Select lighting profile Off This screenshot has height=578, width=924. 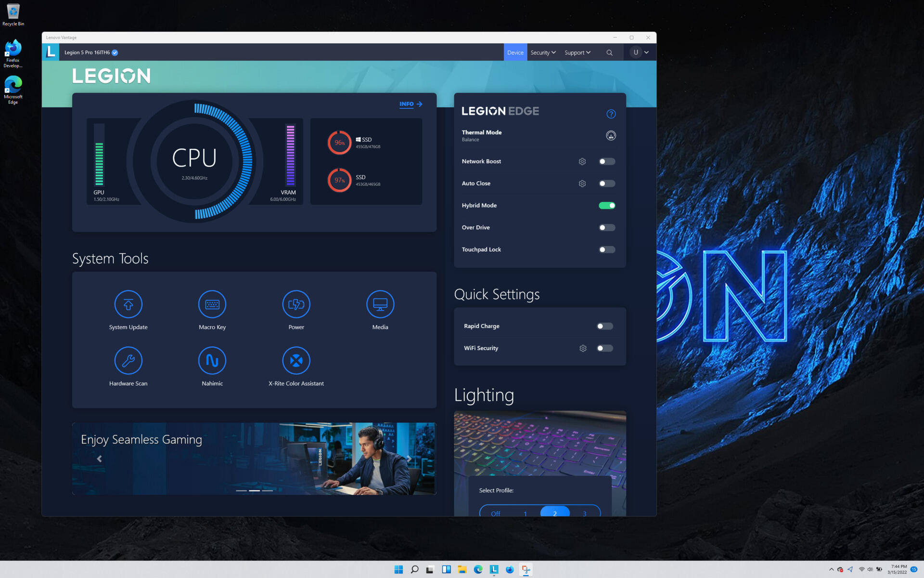(495, 513)
